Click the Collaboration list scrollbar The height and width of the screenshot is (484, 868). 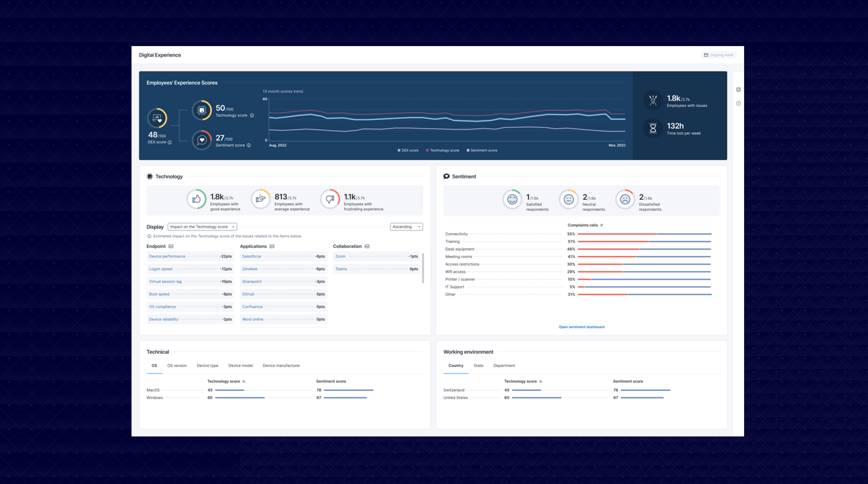[423, 268]
